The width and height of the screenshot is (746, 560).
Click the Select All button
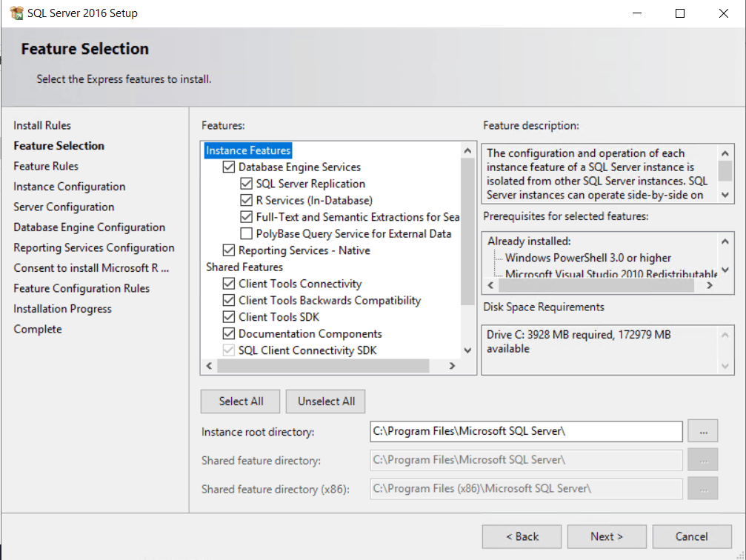[x=240, y=401]
